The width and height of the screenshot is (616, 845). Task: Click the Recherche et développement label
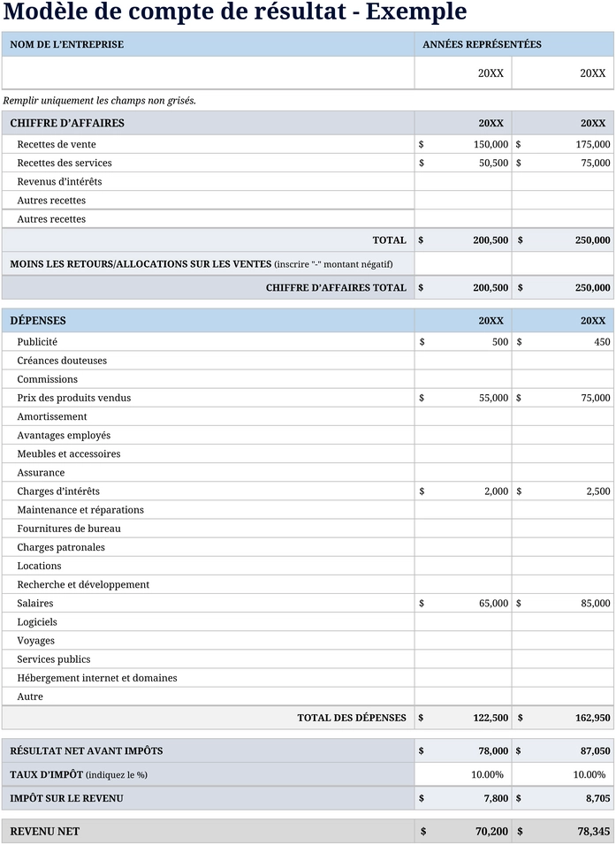click(83, 585)
